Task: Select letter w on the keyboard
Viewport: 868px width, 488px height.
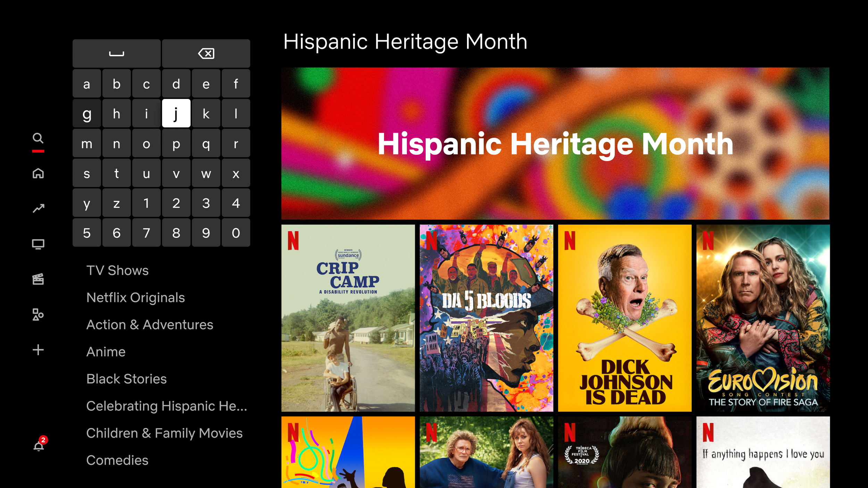Action: [x=206, y=173]
